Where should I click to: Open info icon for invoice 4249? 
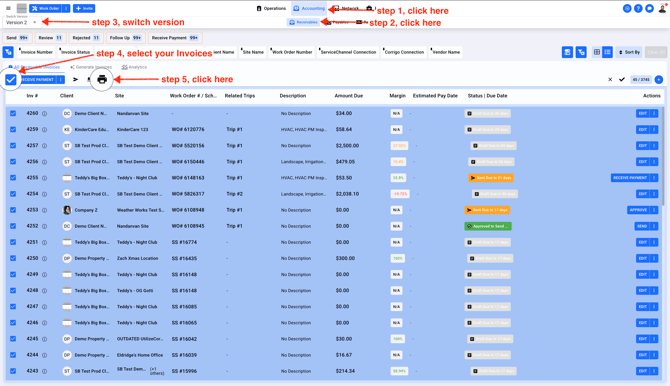(44, 274)
